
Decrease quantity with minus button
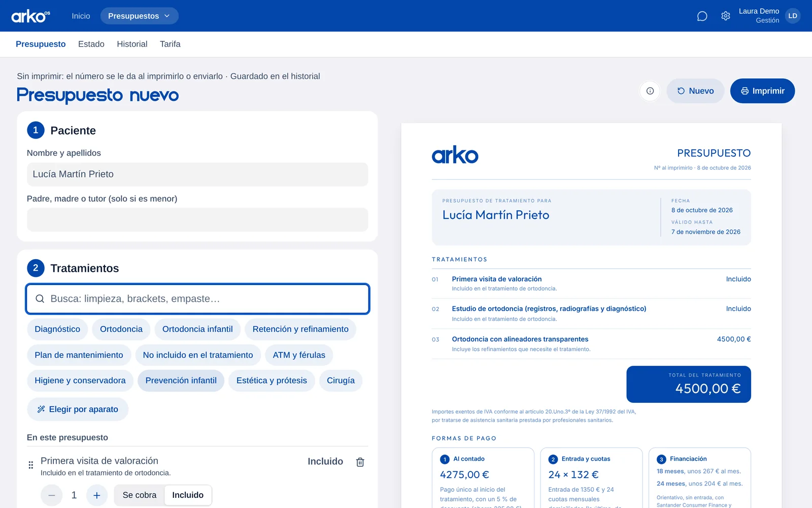[x=52, y=495]
